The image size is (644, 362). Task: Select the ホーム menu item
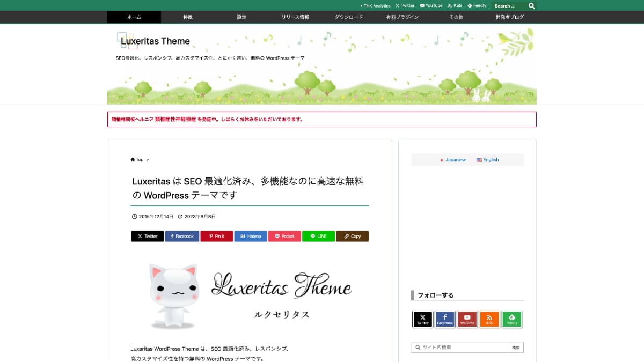click(x=134, y=17)
